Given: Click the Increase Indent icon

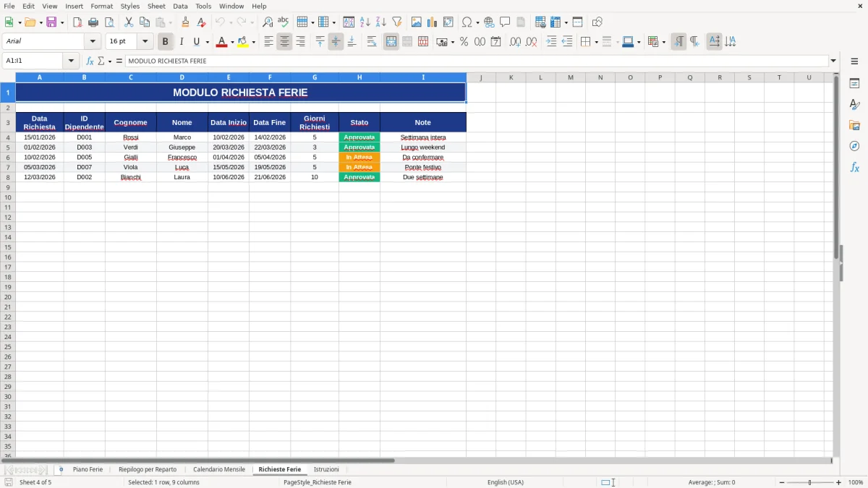Looking at the screenshot, I should pyautogui.click(x=551, y=42).
